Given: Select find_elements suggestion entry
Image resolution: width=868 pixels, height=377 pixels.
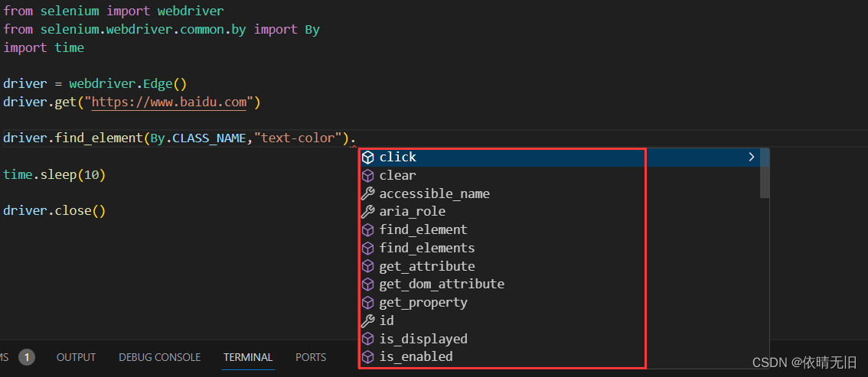Looking at the screenshot, I should (x=560, y=249).
